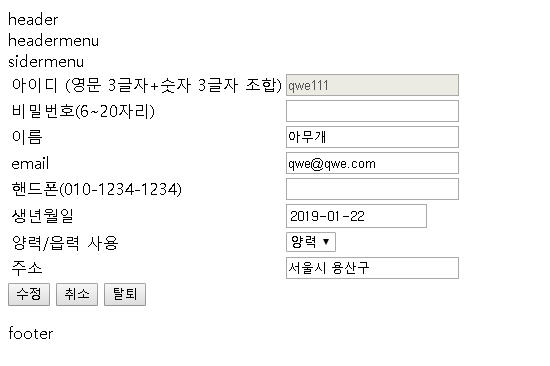Focus the 비밀번호 password field
Viewport: 550px width, 366px height.
click(x=372, y=111)
